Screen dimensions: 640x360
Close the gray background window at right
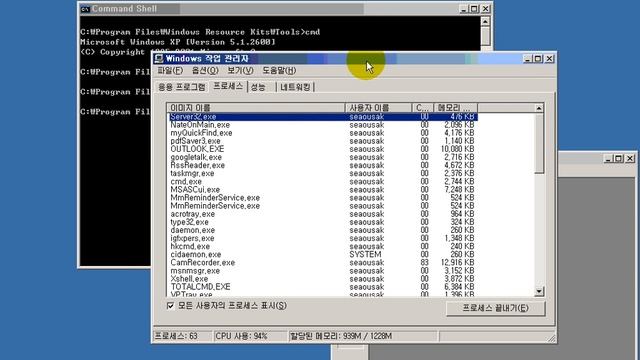click(x=630, y=158)
